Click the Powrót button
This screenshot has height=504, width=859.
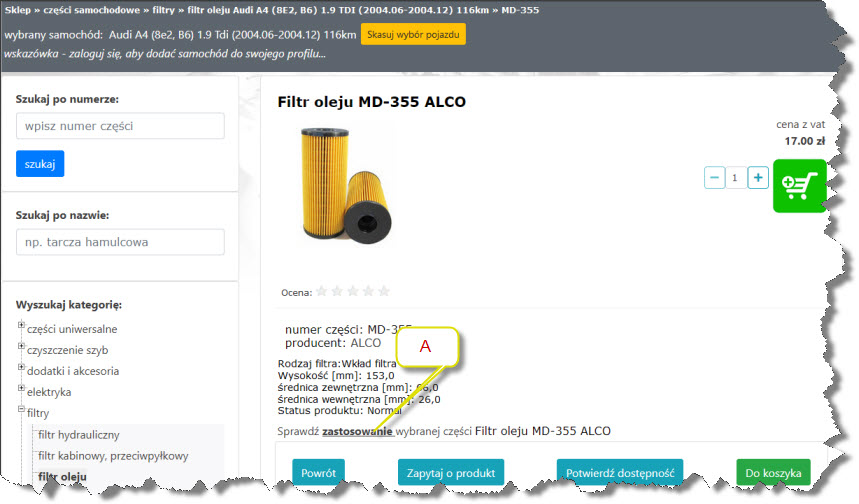318,473
